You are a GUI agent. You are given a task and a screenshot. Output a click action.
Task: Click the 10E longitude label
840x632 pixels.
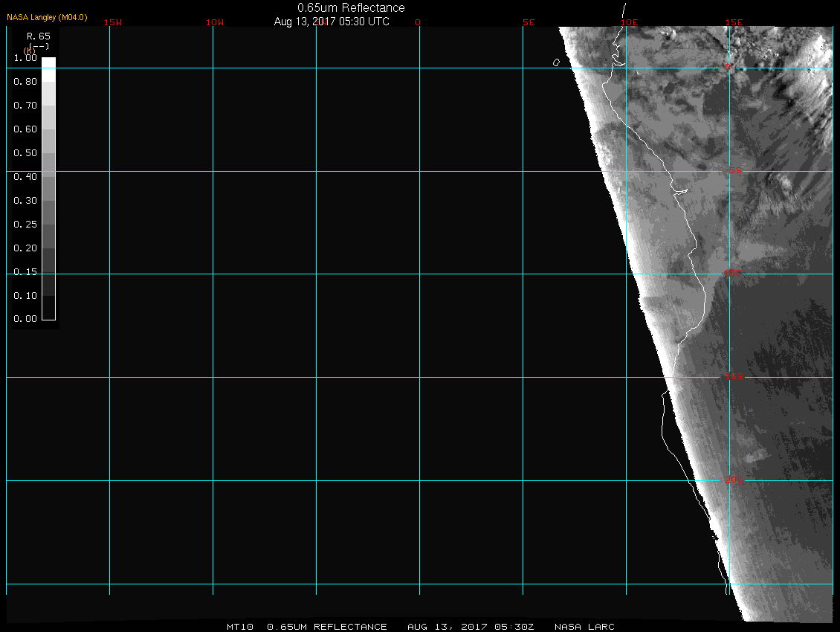click(x=630, y=22)
